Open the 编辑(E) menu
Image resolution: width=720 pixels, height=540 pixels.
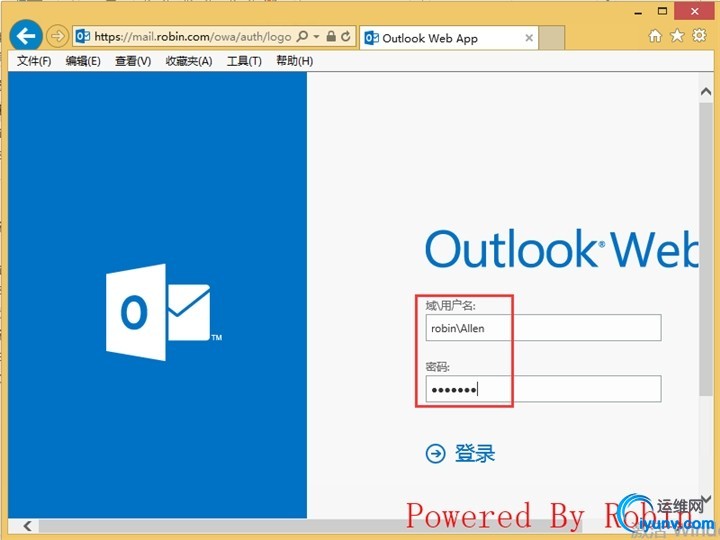tap(83, 61)
